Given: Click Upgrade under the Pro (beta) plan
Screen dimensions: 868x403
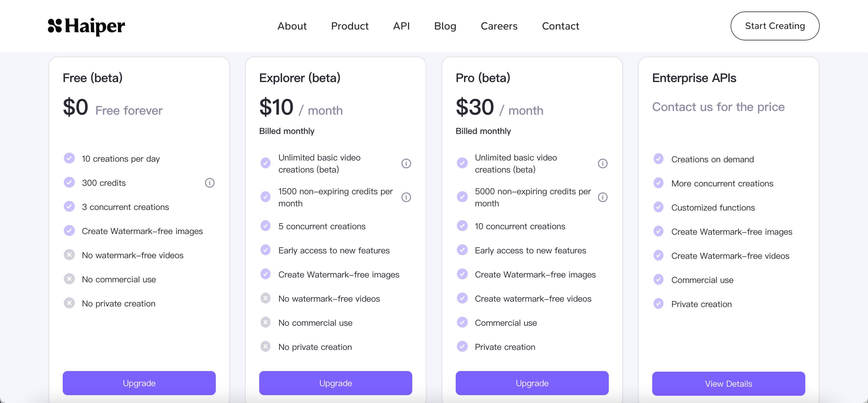Looking at the screenshot, I should (532, 383).
